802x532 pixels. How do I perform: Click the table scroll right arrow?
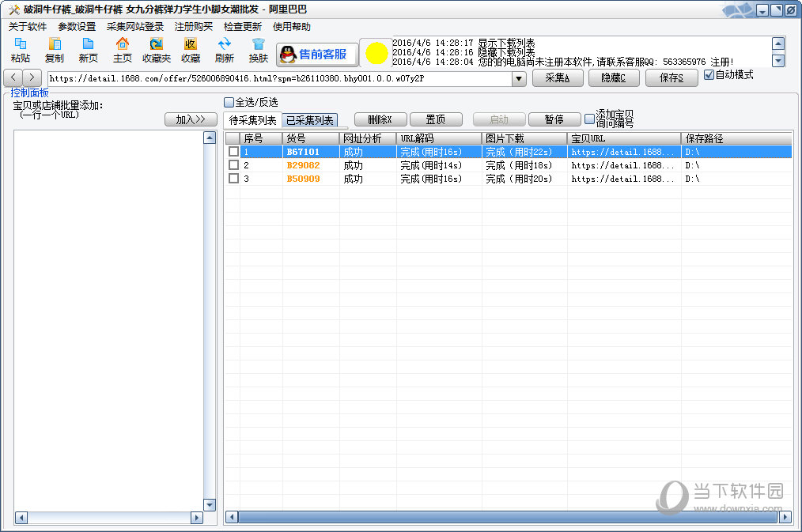pos(785,517)
